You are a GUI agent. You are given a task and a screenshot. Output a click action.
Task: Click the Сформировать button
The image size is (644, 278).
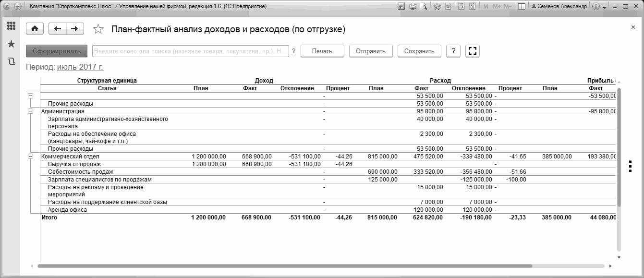tap(57, 51)
